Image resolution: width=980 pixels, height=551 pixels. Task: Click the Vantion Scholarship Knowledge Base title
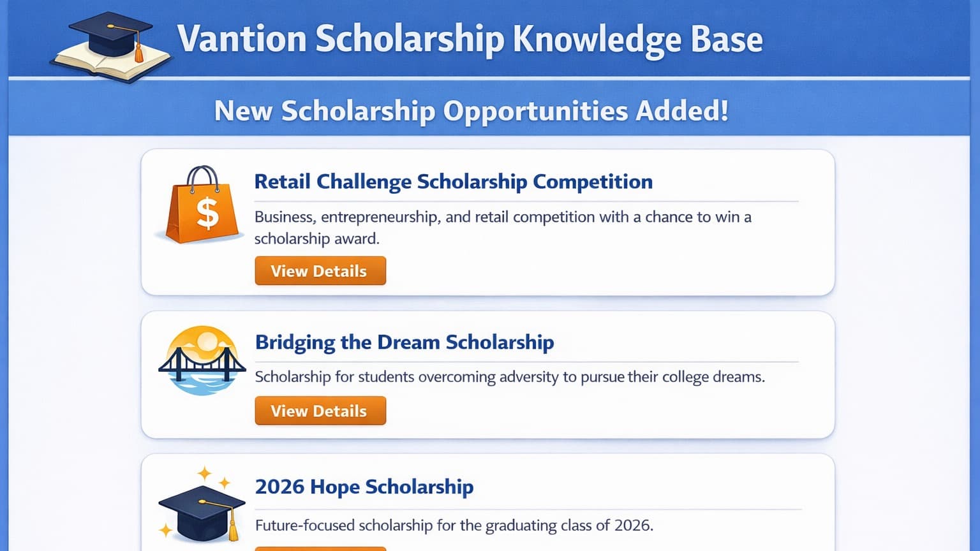point(472,38)
